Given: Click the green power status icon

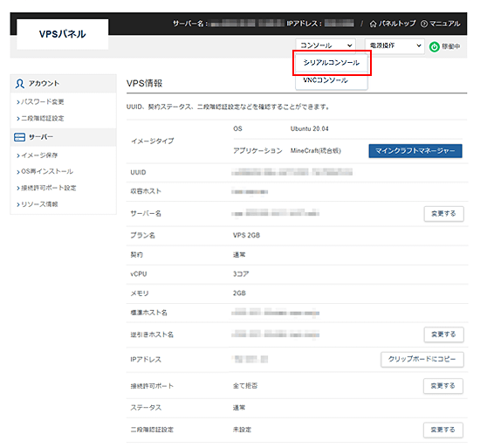Looking at the screenshot, I should click(434, 47).
